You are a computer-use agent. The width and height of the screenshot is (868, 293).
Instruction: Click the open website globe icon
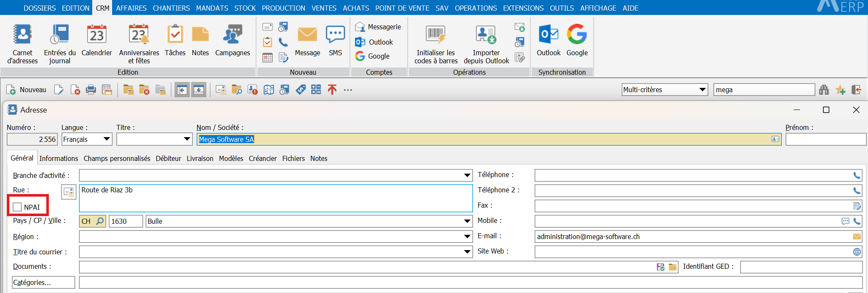point(857,252)
